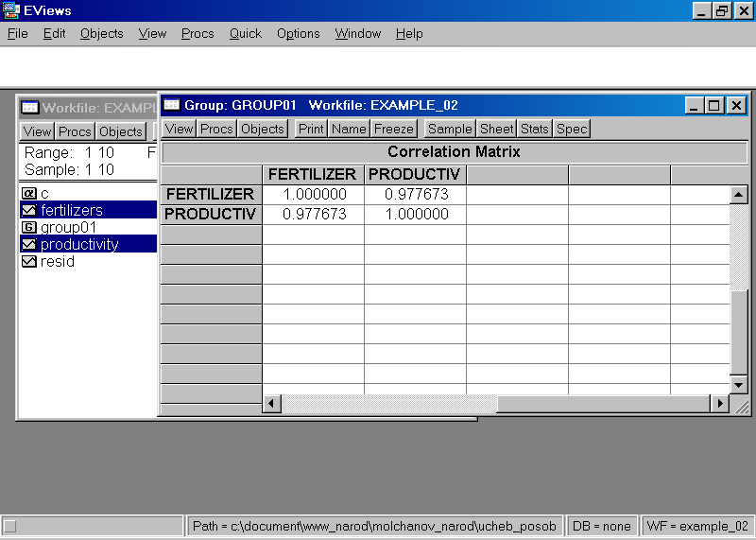Image resolution: width=756 pixels, height=540 pixels.
Task: Open the View menu in main menu bar
Action: click(x=152, y=34)
